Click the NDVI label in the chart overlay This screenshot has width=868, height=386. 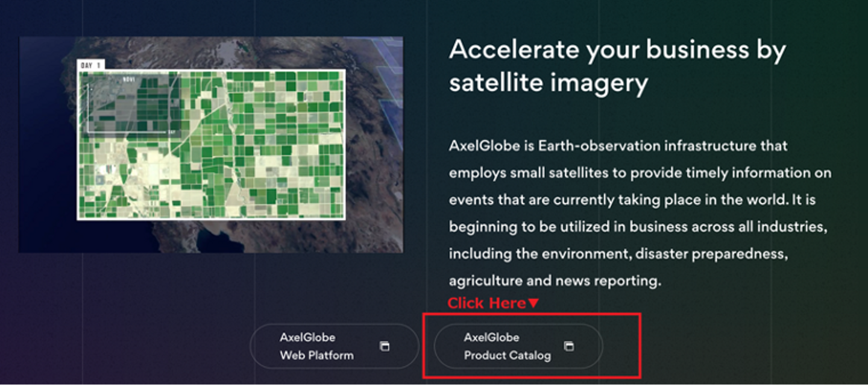pos(128,79)
